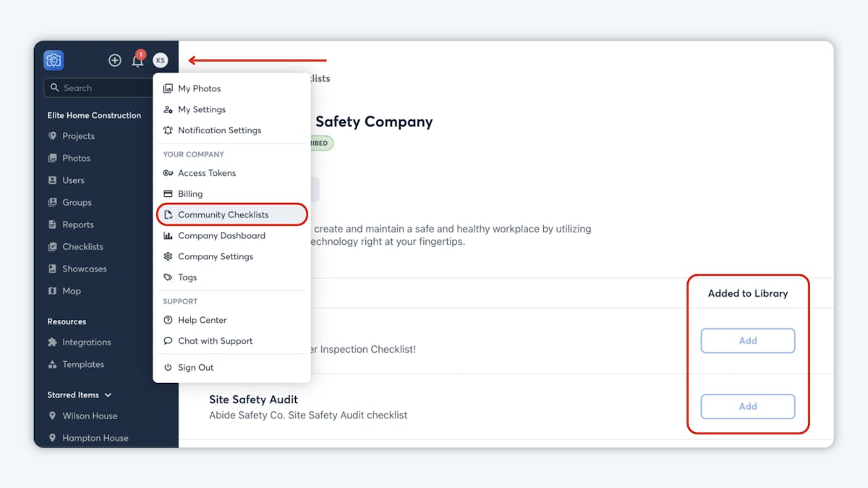Select Company Settings from menu

pyautogui.click(x=216, y=256)
